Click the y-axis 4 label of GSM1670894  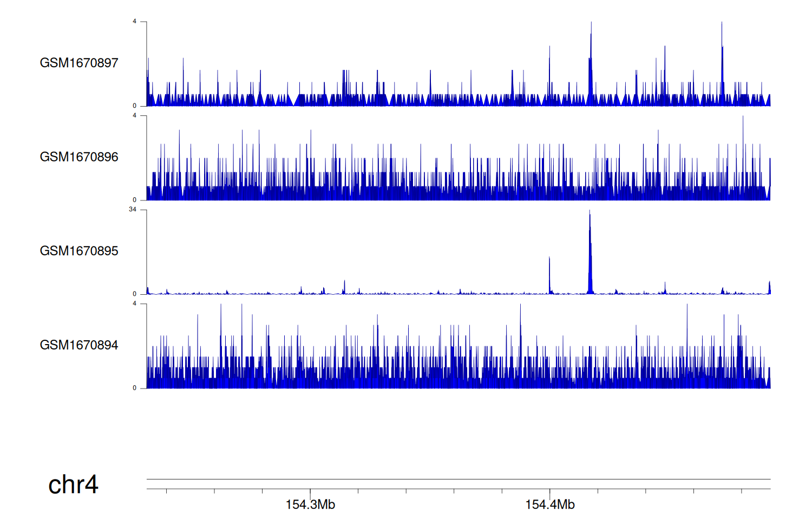tap(135, 303)
